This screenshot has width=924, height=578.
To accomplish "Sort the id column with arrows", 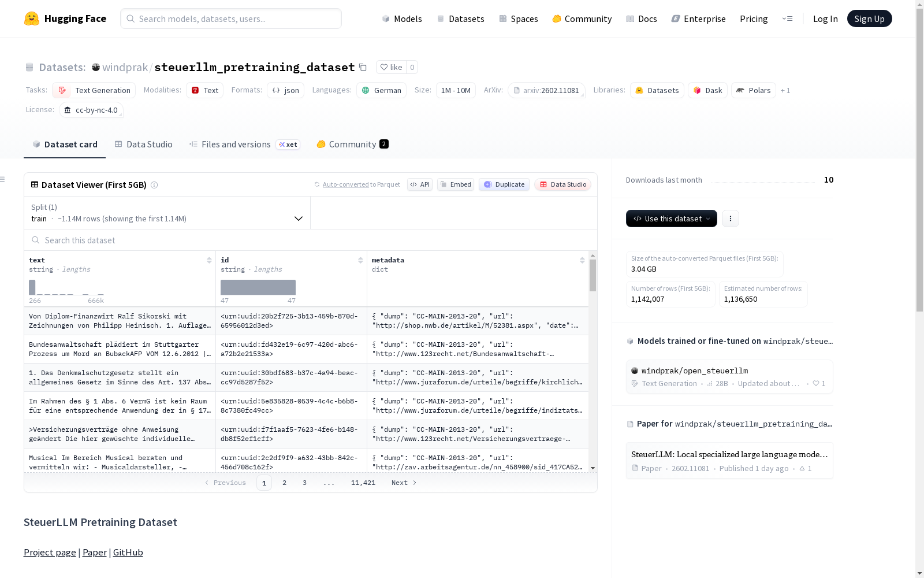I will [x=360, y=260].
